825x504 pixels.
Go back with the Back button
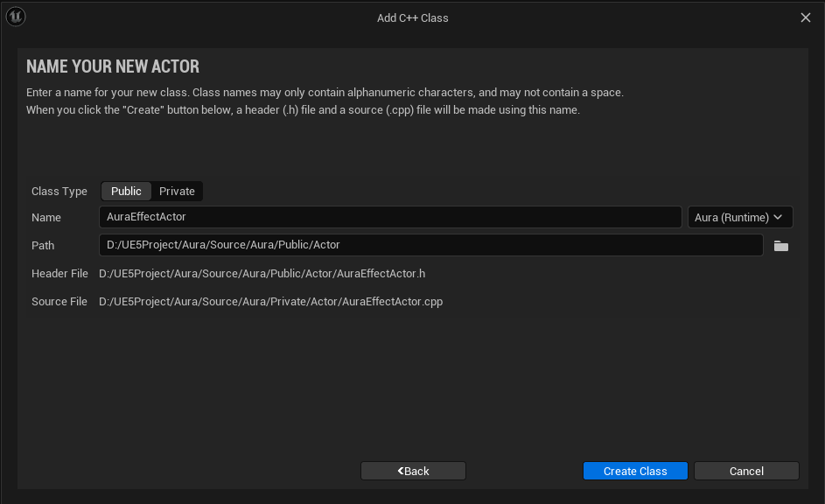[413, 471]
